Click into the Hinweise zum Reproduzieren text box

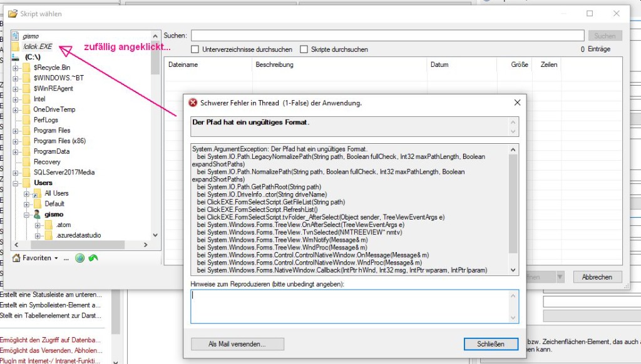coord(354,306)
